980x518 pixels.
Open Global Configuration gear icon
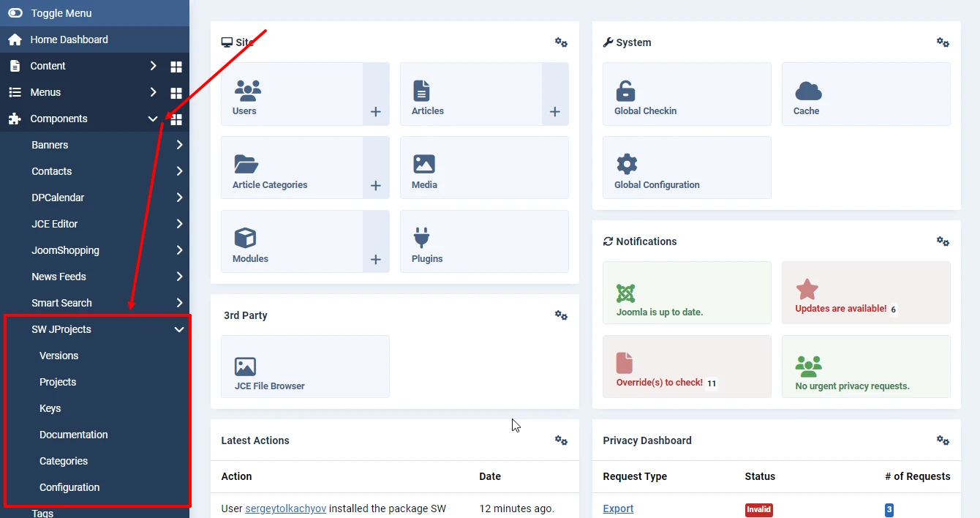point(627,164)
